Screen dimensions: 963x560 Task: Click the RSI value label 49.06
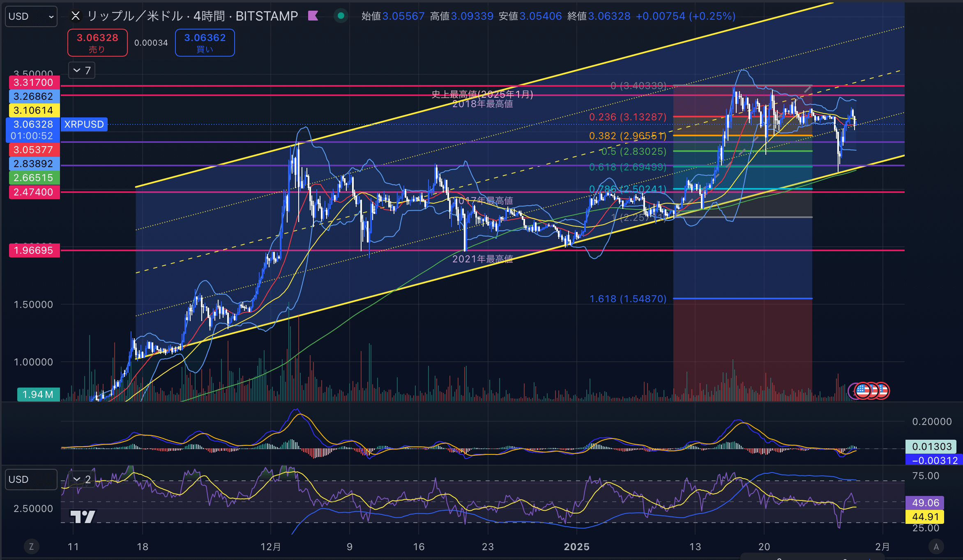[925, 503]
